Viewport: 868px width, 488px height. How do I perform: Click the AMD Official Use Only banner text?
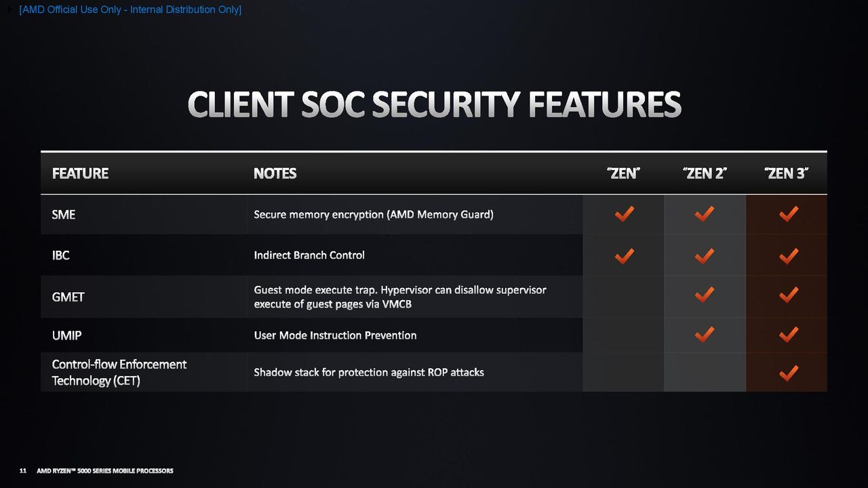tap(130, 9)
